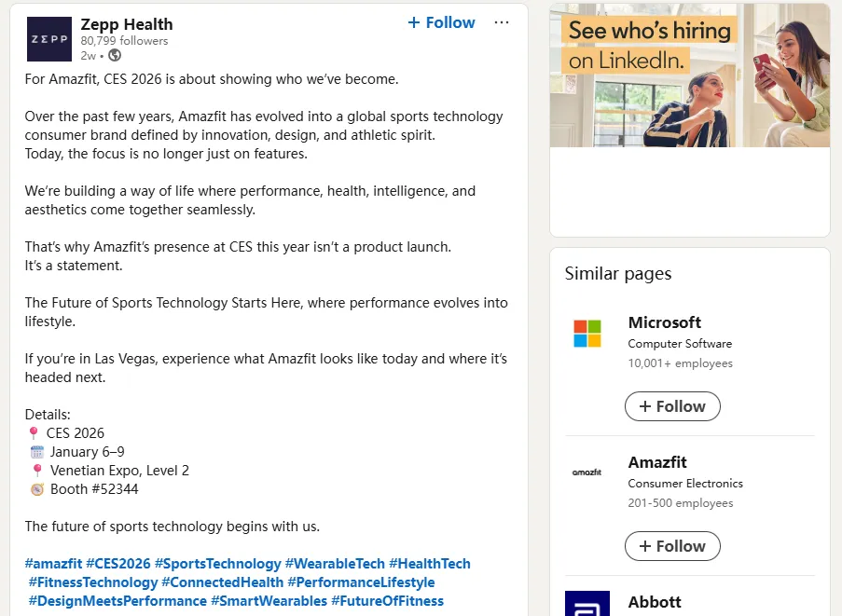Click the See who's hiring ad image
842x616 pixels.
pos(689,75)
